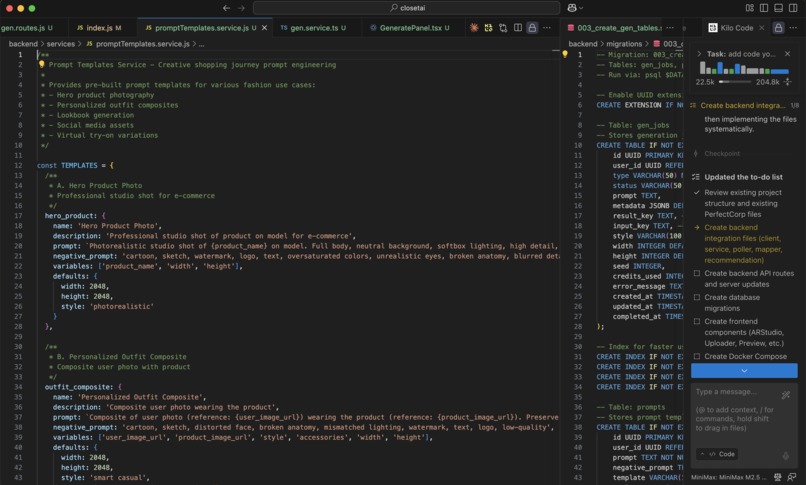Click the enhance prompt wand icon

(786, 395)
